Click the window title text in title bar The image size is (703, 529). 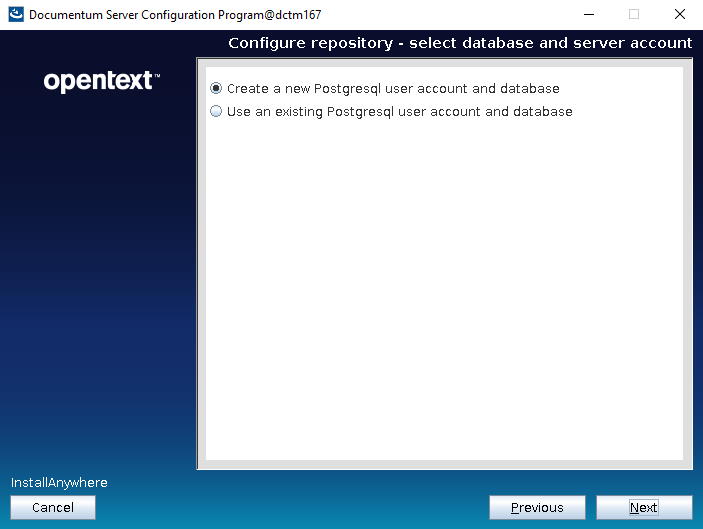[x=175, y=15]
